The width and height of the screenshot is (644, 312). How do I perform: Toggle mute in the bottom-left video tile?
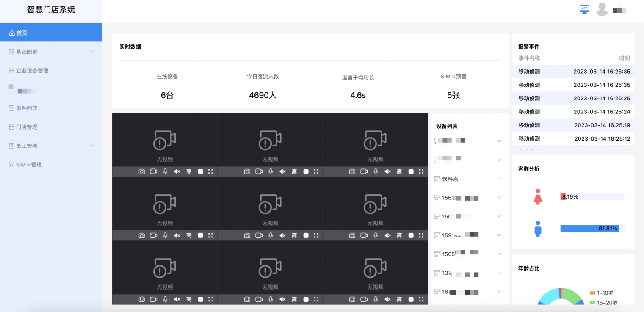pos(177,299)
